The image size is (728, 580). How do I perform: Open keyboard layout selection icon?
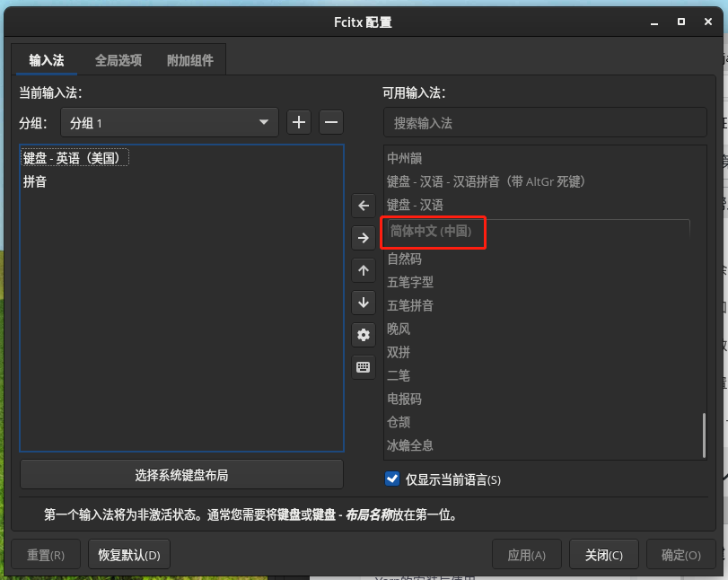pyautogui.click(x=364, y=367)
